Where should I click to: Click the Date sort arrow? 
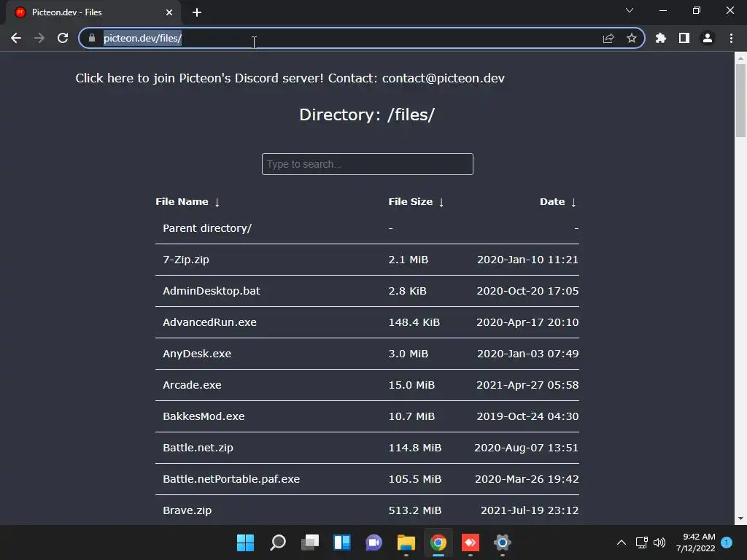pyautogui.click(x=573, y=203)
